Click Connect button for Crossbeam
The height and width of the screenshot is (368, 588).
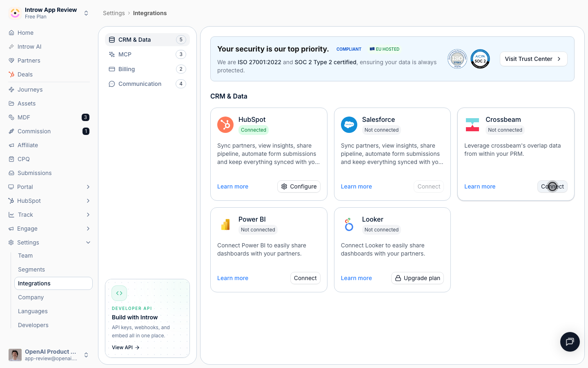[x=552, y=186]
